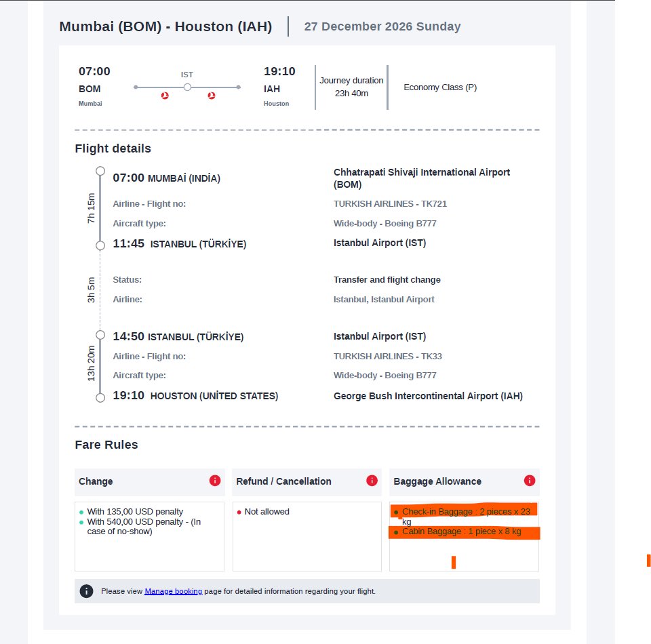The height and width of the screenshot is (644, 651).
Task: Click the IST stopover marker on route line
Action: click(x=187, y=87)
